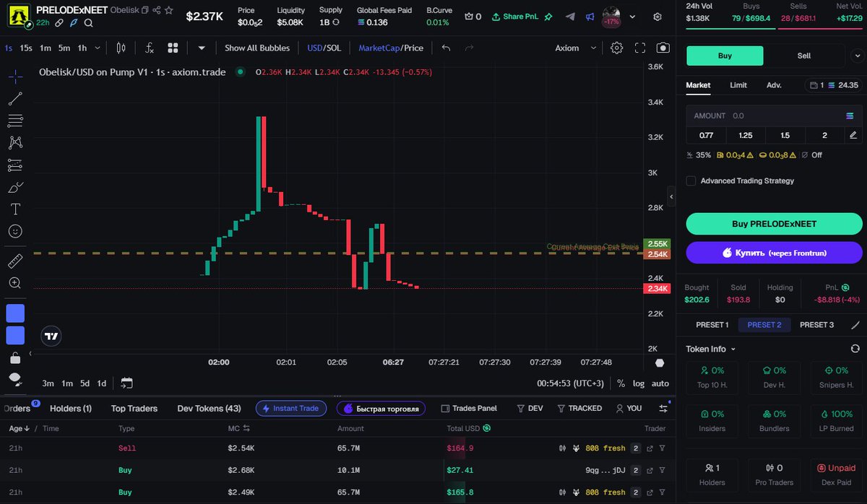Click the TradingView logo on chart

pos(51,336)
